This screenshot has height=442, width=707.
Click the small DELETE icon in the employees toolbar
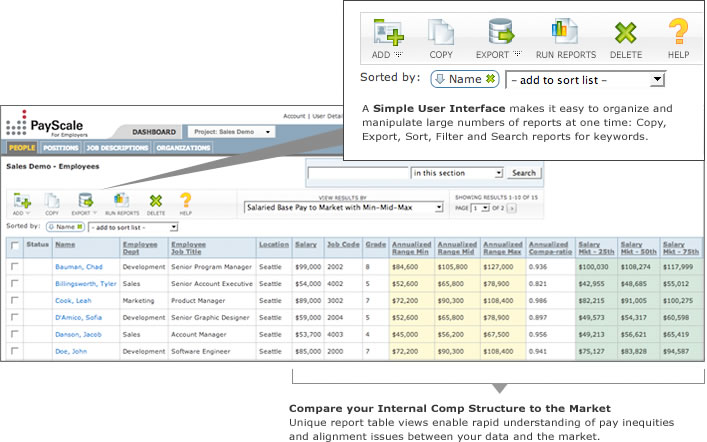tap(156, 201)
